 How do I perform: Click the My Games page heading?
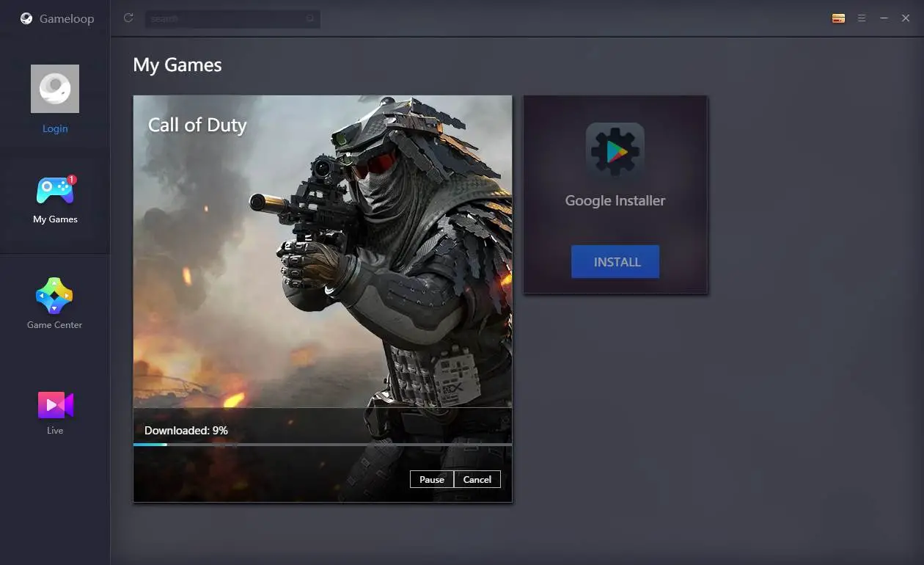(177, 65)
